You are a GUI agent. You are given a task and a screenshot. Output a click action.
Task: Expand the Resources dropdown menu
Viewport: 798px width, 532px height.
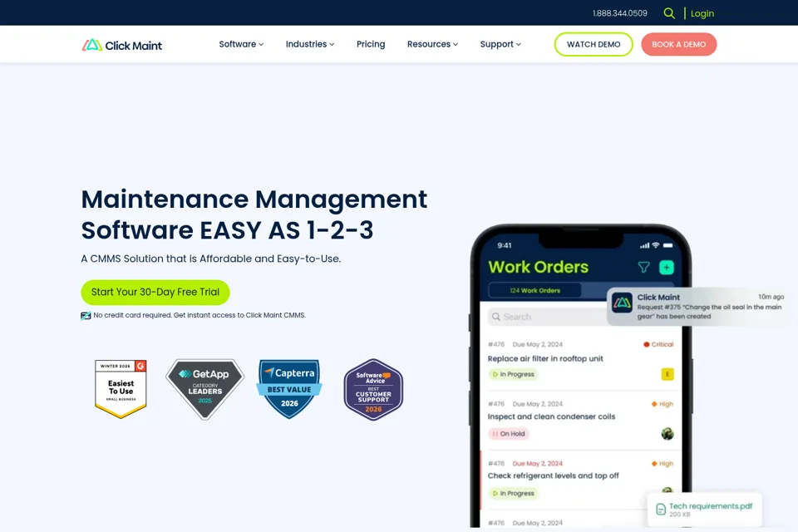pos(432,44)
